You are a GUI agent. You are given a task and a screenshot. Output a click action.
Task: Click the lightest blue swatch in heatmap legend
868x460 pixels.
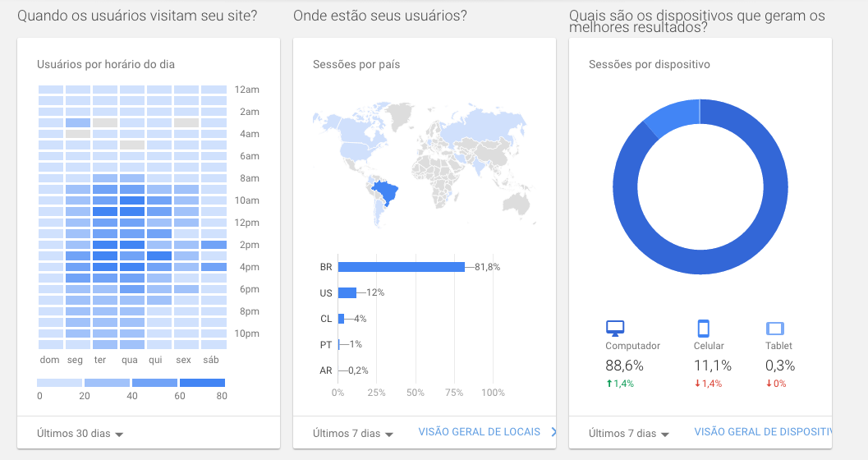(x=59, y=383)
